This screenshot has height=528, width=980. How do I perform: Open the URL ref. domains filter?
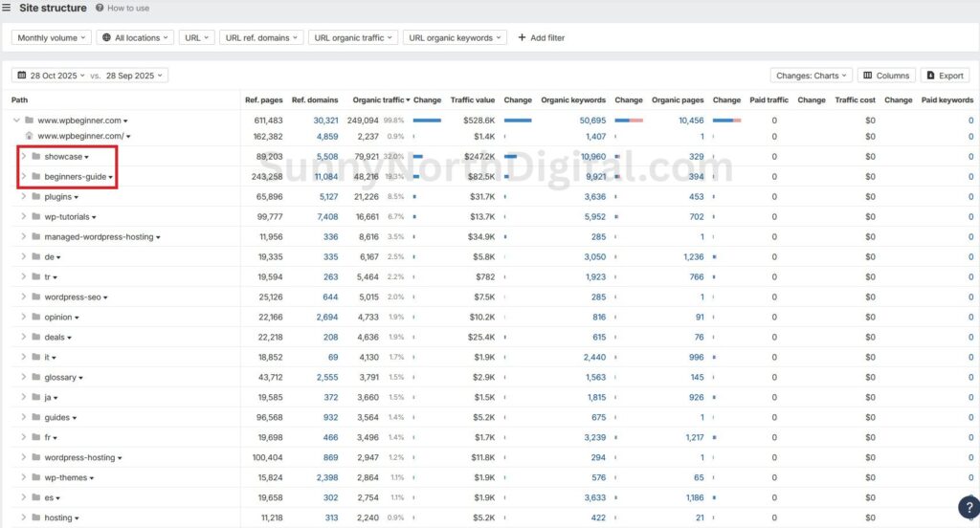click(x=261, y=37)
